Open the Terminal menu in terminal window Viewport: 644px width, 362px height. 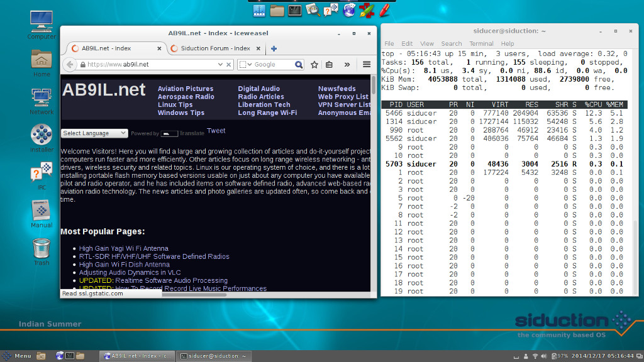481,43
